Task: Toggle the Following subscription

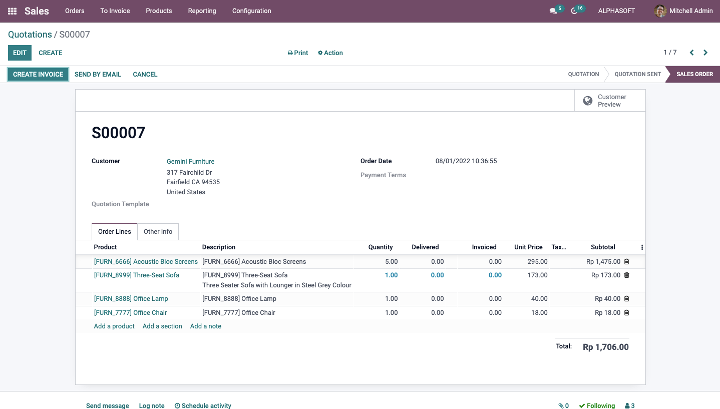Action: (596, 406)
